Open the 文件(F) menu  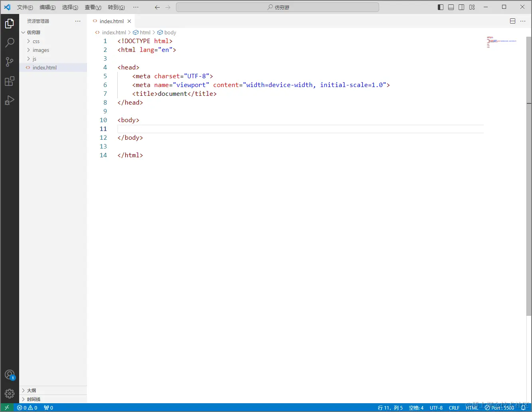[x=25, y=7]
